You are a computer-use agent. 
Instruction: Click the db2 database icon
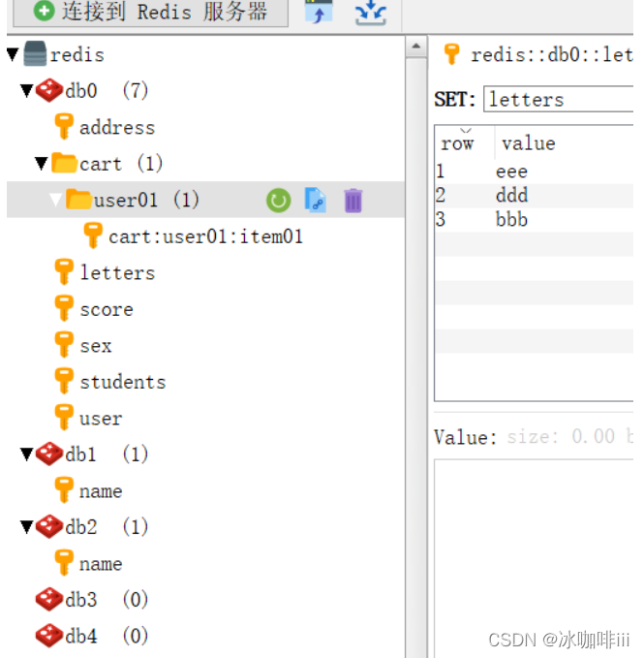[x=49, y=526]
